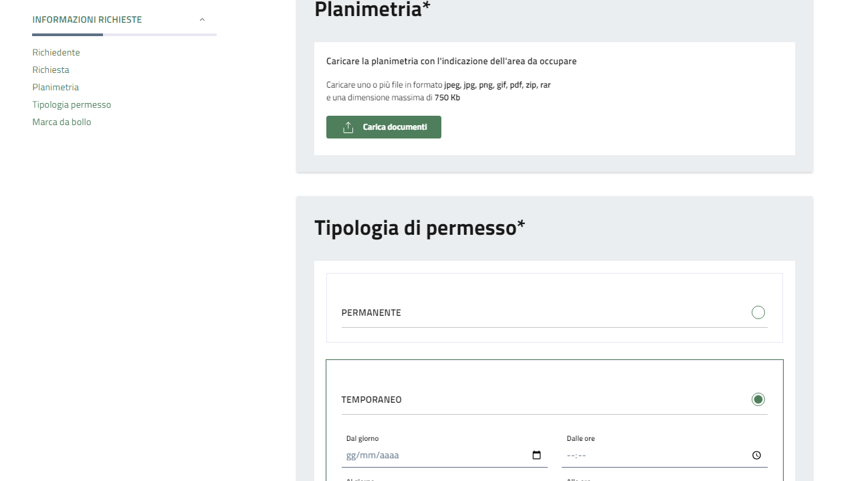Screen dimensions: 868x481
Task: Select the TEMPORANEO radio option
Action: (758, 399)
